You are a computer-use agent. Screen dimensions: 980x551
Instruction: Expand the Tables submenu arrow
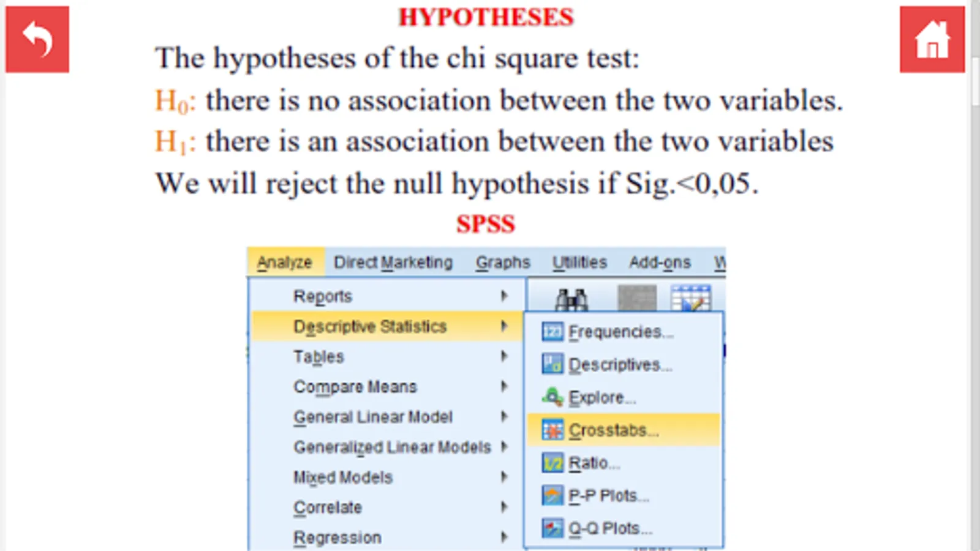pyautogui.click(x=504, y=356)
